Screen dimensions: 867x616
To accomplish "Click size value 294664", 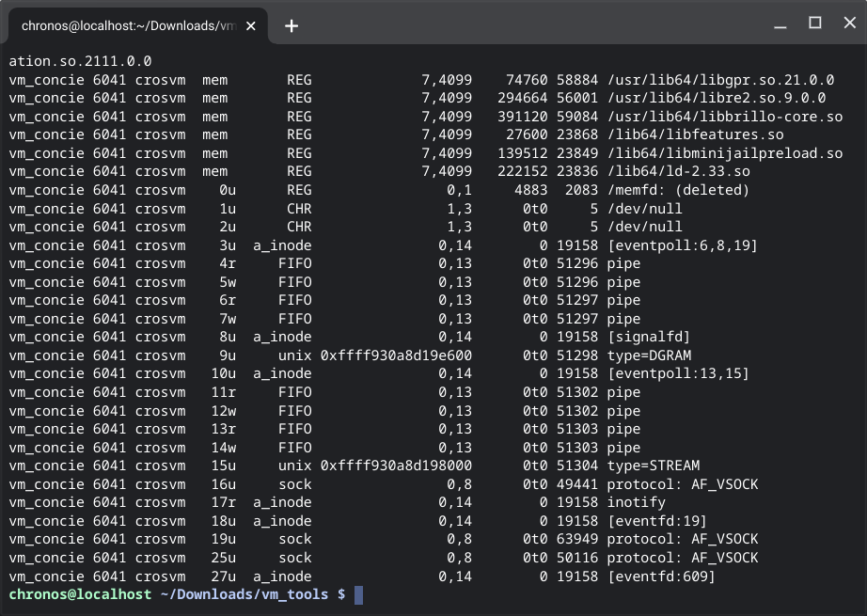I will coord(523,99).
